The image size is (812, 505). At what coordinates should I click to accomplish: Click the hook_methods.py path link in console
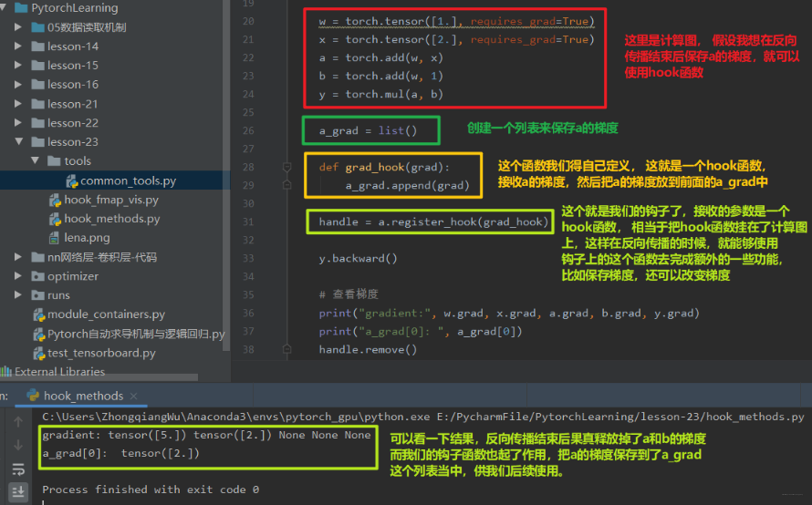click(x=620, y=417)
